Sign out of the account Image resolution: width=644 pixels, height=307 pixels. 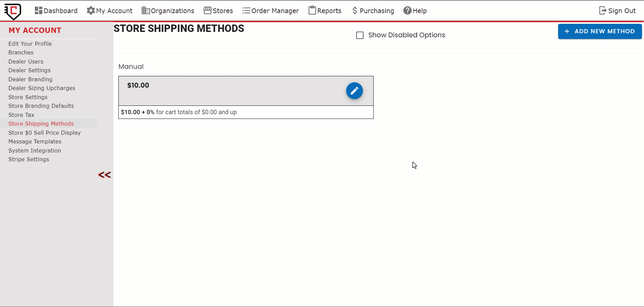(x=617, y=11)
